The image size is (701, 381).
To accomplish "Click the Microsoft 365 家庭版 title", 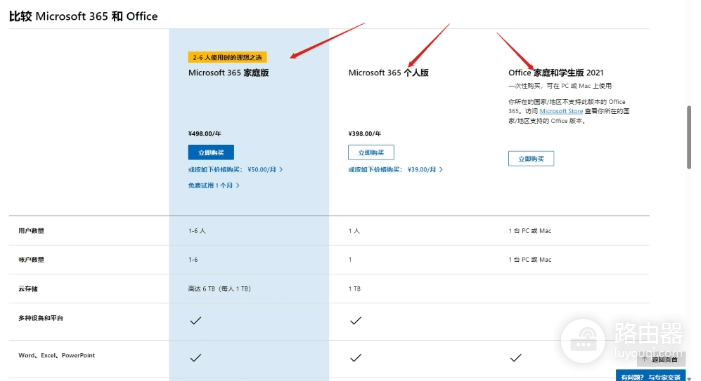I will pos(228,73).
